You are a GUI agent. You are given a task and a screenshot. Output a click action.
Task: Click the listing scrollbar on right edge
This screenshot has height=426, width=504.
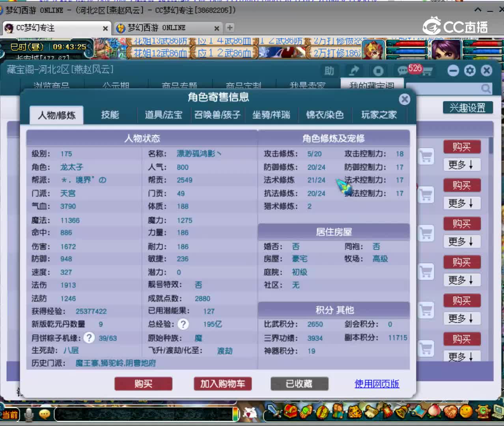(x=491, y=145)
